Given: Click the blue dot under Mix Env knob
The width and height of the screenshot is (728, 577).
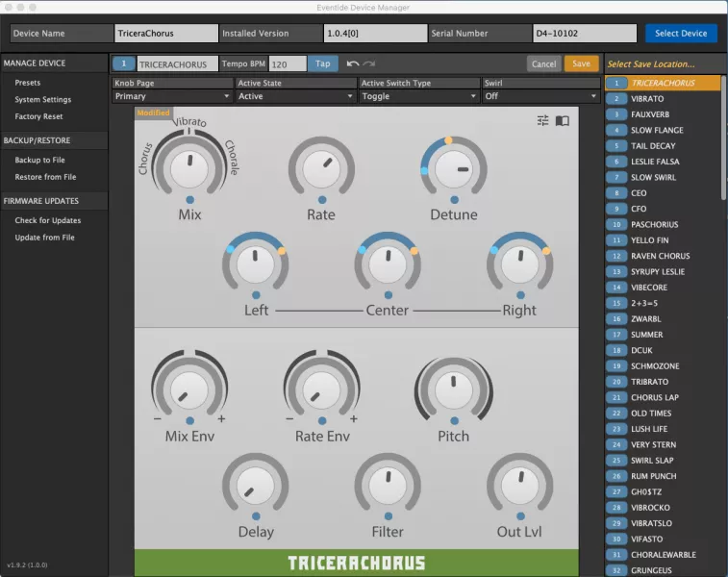Looking at the screenshot, I should click(189, 420).
